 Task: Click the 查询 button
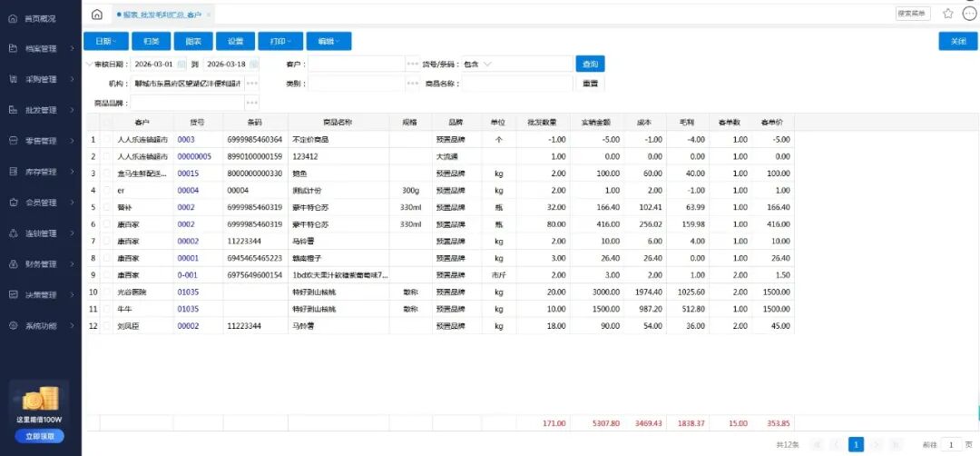coord(590,64)
